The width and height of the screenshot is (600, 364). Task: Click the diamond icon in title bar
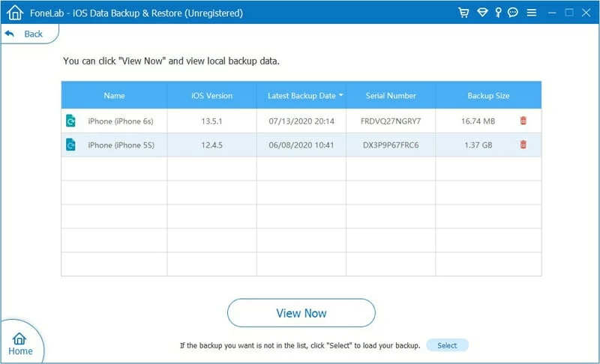pos(481,13)
